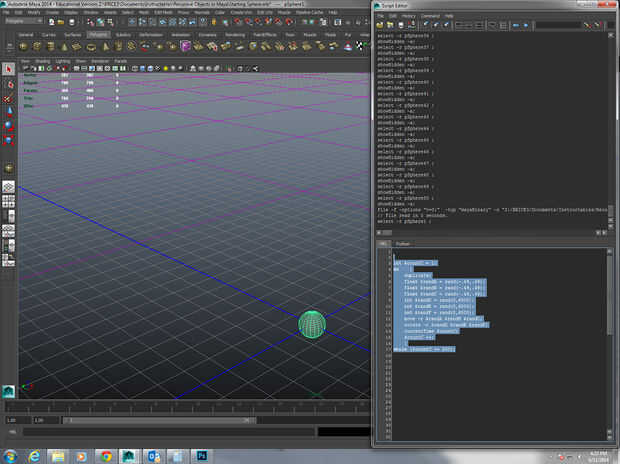Open Chrome from the Windows taskbar
The image size is (620, 464).
(x=107, y=455)
